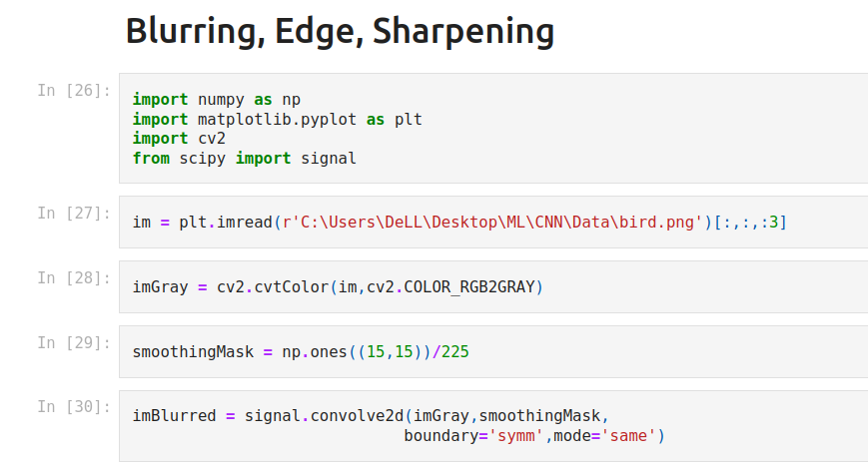Select the In [26] cell prompt

pyautogui.click(x=74, y=91)
